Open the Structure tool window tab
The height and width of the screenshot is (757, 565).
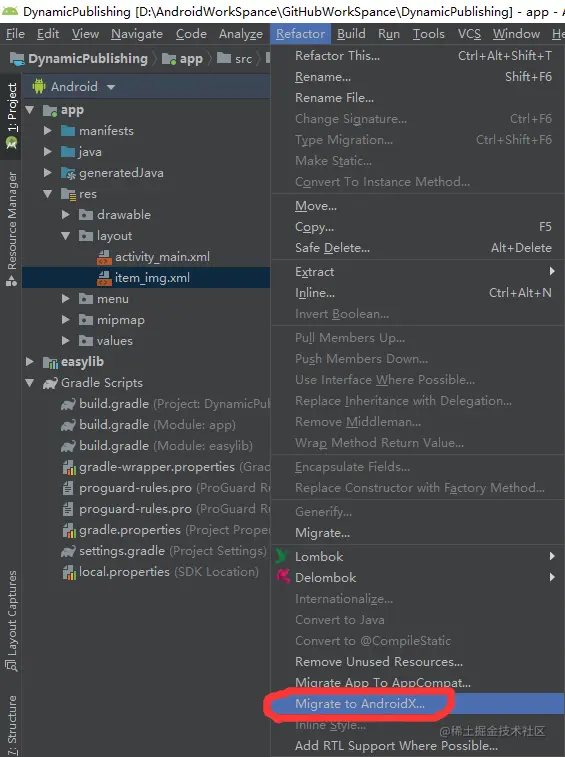[12, 725]
